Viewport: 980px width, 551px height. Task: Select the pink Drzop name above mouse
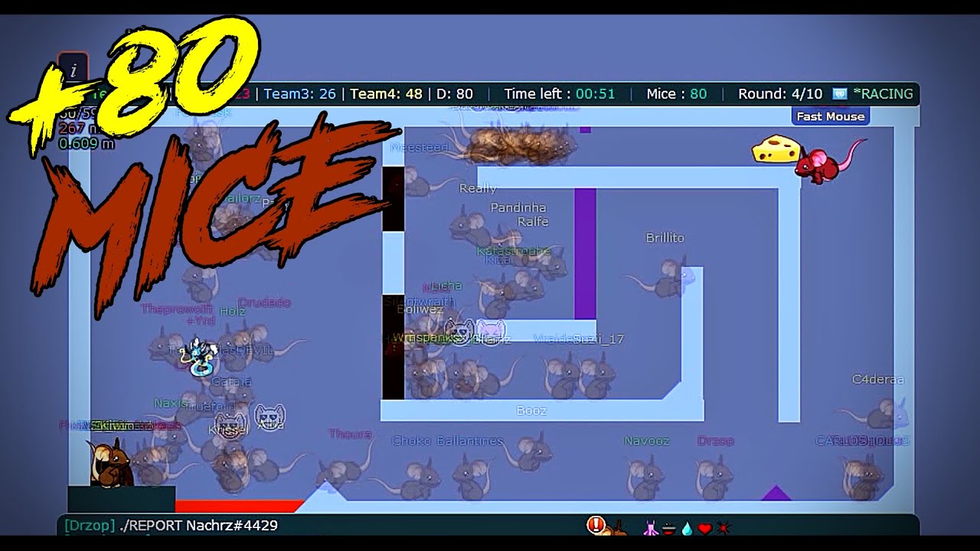point(716,441)
